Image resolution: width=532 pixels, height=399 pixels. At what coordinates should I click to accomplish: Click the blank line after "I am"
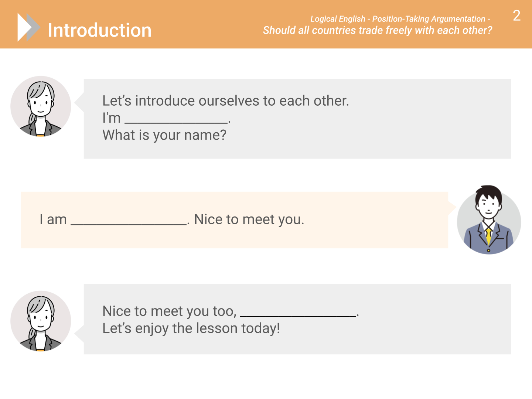pyautogui.click(x=128, y=221)
